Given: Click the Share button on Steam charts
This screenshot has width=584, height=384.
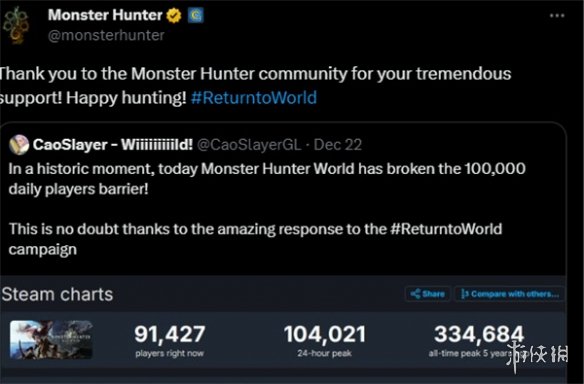Looking at the screenshot, I should (428, 294).
